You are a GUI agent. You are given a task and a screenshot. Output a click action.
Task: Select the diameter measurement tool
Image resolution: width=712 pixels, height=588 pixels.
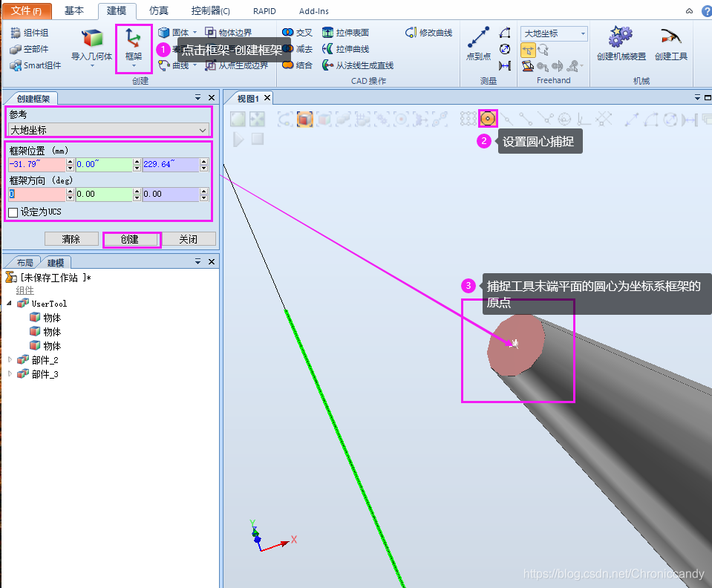click(x=504, y=49)
